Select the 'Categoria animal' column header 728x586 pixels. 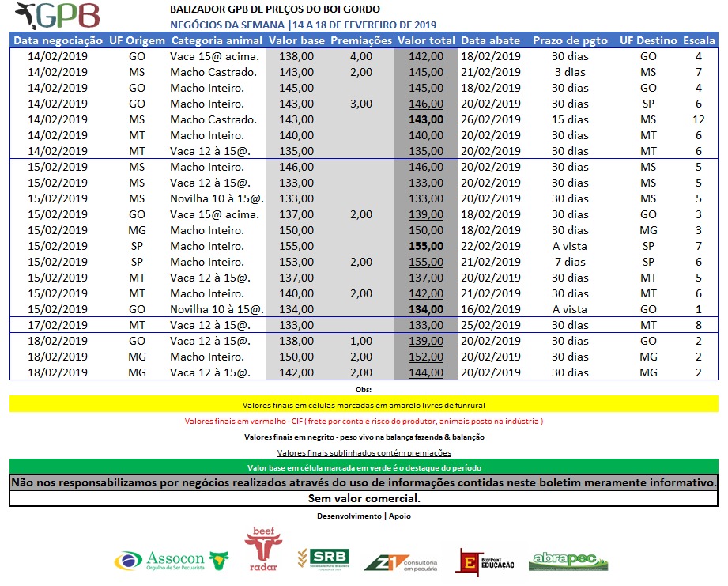pyautogui.click(x=217, y=40)
